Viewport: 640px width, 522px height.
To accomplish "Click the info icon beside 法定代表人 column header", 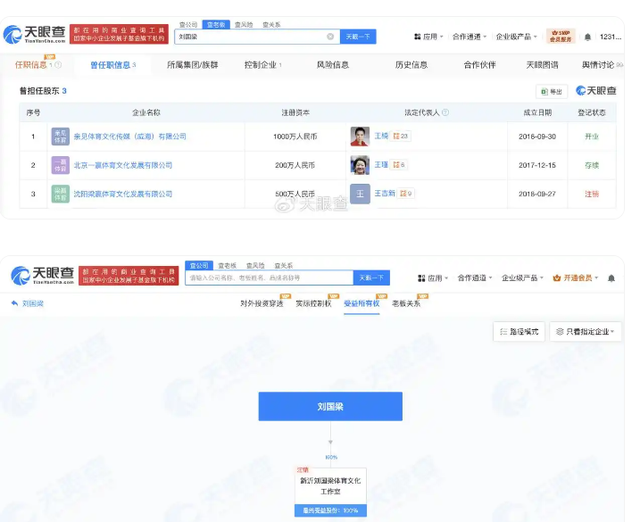I will pos(445,112).
